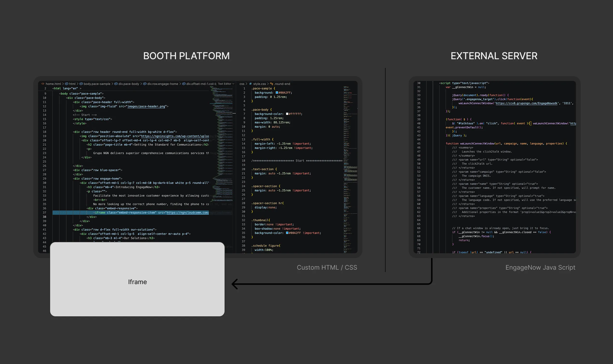Image resolution: width=613 pixels, height=364 pixels.
Task: Click the "function waLaunchConnectWindow" declaration line
Action: 506,143
